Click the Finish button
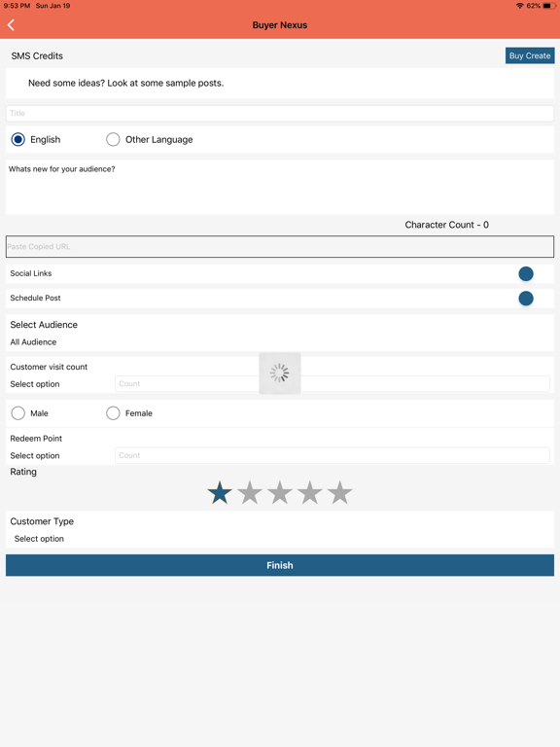Viewport: 560px width, 747px height. coord(280,565)
